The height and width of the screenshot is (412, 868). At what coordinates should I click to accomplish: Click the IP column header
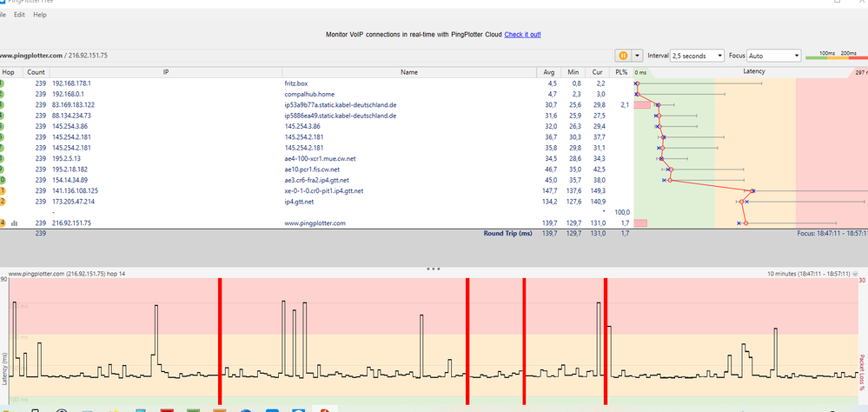pyautogui.click(x=166, y=72)
